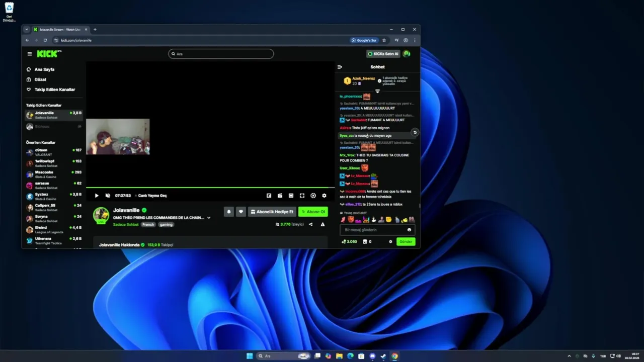Click Abonelik Hediye Et button

point(272,212)
